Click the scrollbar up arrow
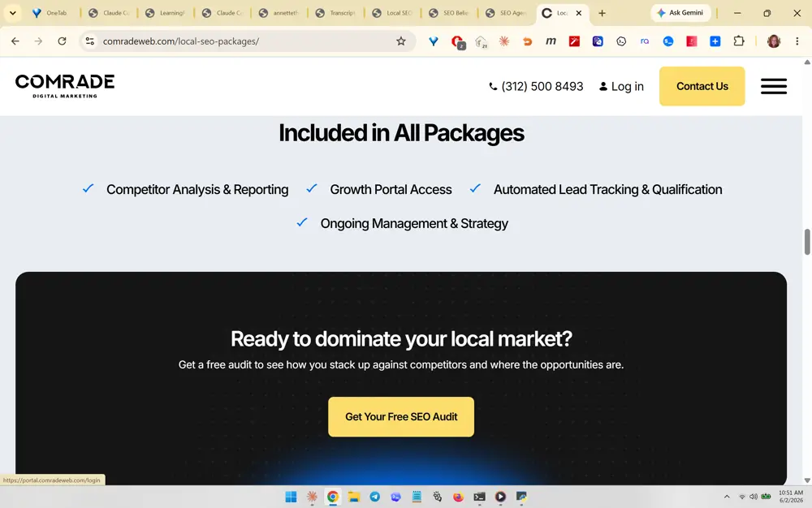The width and height of the screenshot is (812, 508). (807, 62)
